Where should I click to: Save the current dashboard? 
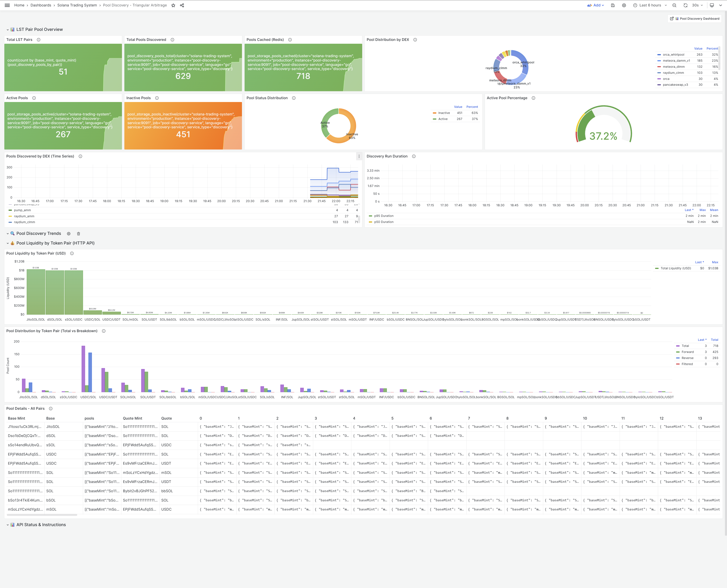click(612, 5)
